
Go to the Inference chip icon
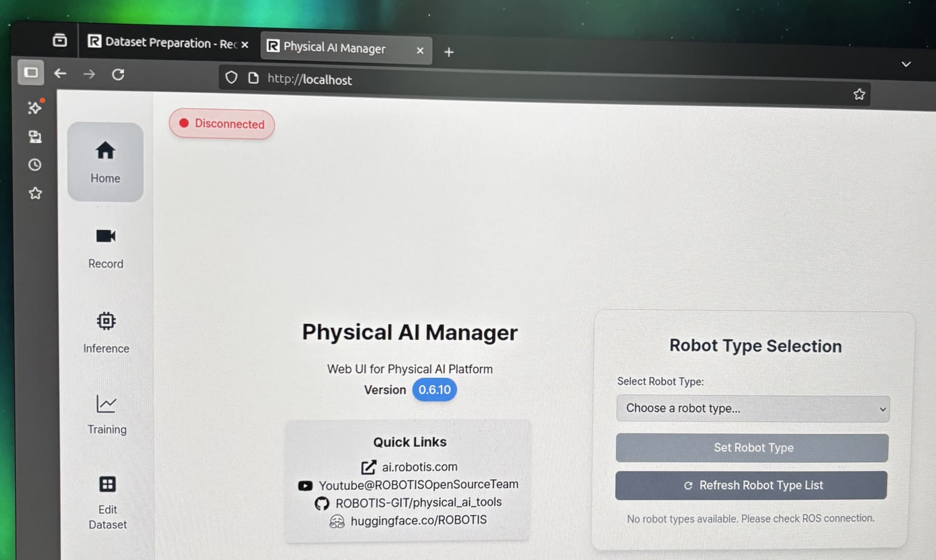point(106,321)
